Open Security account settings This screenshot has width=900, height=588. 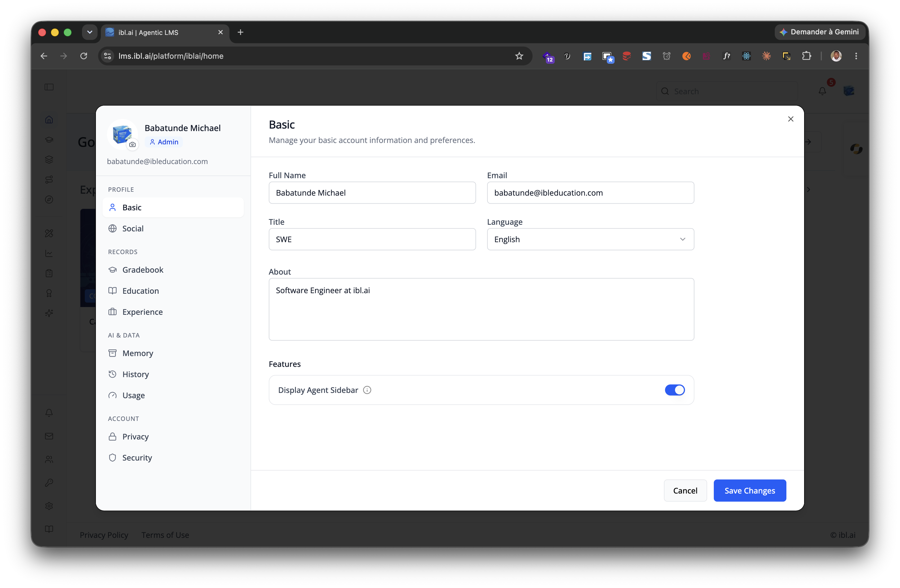click(173, 457)
